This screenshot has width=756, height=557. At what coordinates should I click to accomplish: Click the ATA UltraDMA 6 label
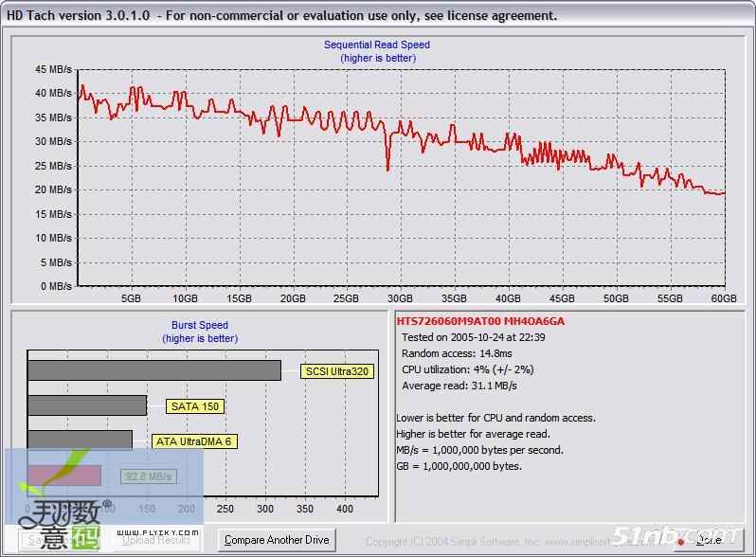(x=194, y=441)
